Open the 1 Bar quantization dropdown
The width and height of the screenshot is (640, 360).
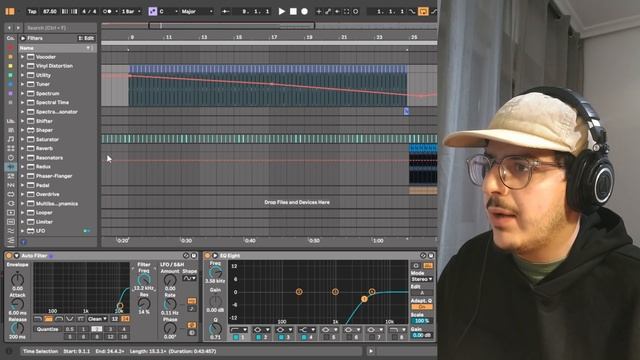(x=130, y=11)
